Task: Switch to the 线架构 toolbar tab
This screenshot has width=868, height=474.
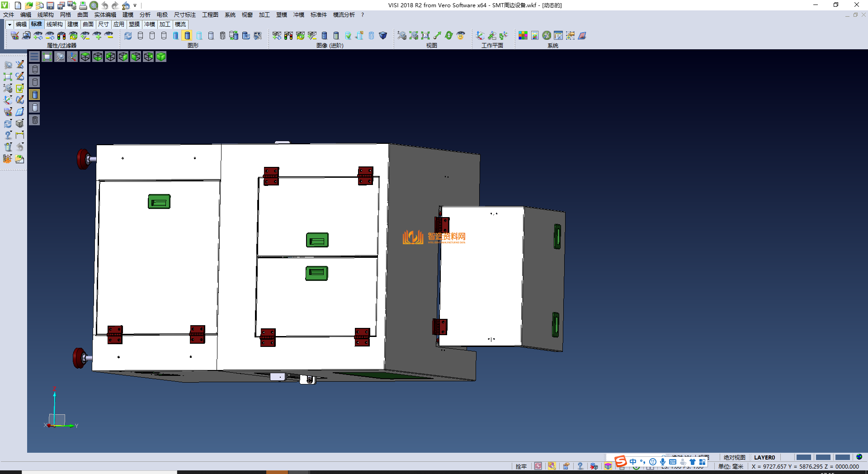Action: 54,24
